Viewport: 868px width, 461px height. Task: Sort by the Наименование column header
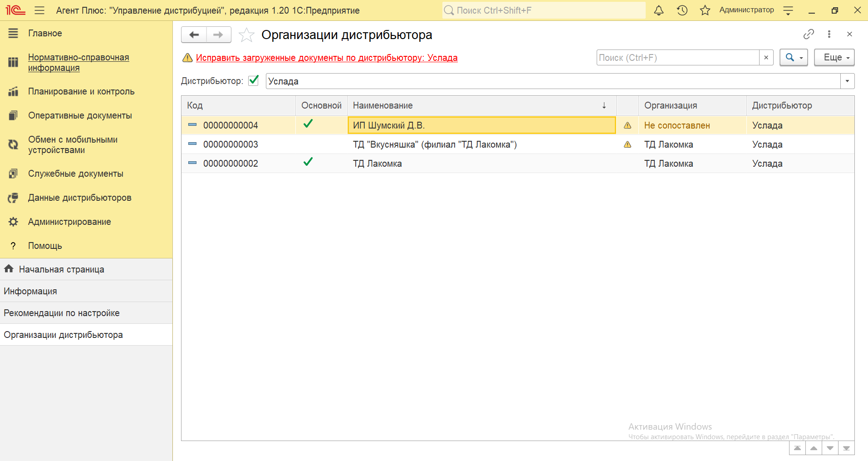coord(481,105)
